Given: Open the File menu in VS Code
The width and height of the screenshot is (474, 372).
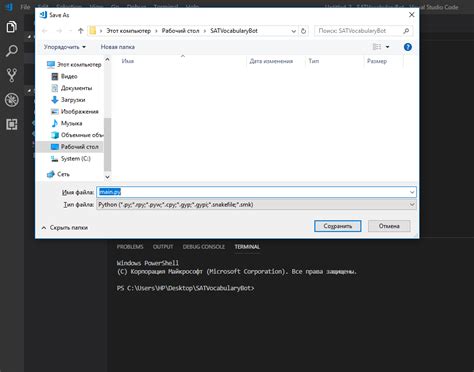Looking at the screenshot, I should [x=25, y=7].
